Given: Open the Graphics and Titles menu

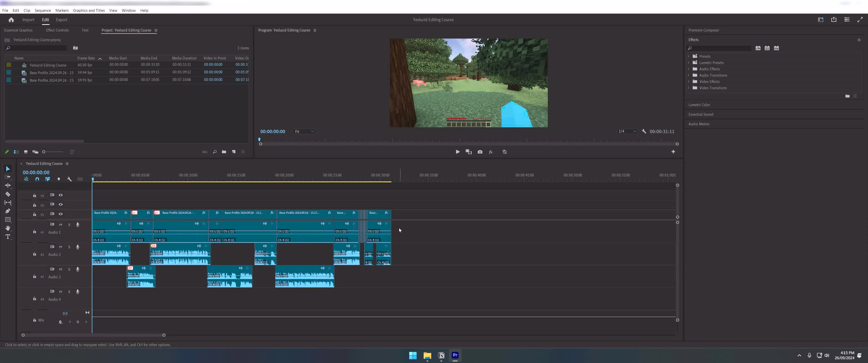Looking at the screenshot, I should click(x=88, y=10).
